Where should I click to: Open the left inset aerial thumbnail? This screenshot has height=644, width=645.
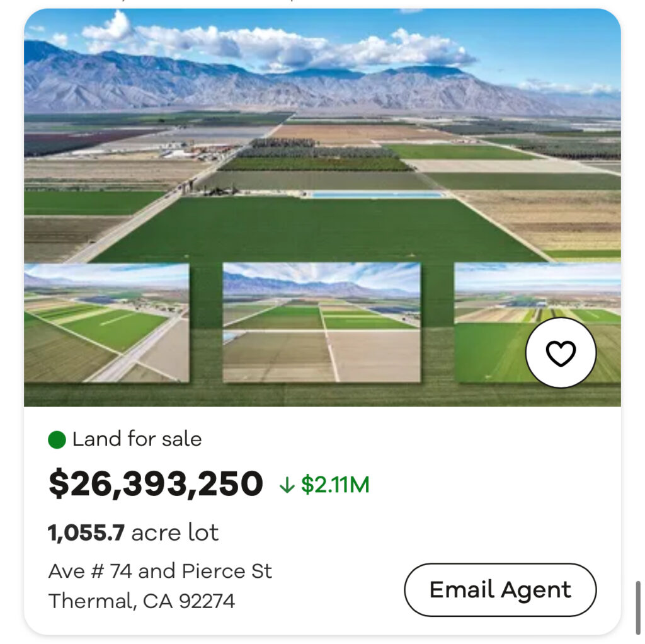click(106, 323)
